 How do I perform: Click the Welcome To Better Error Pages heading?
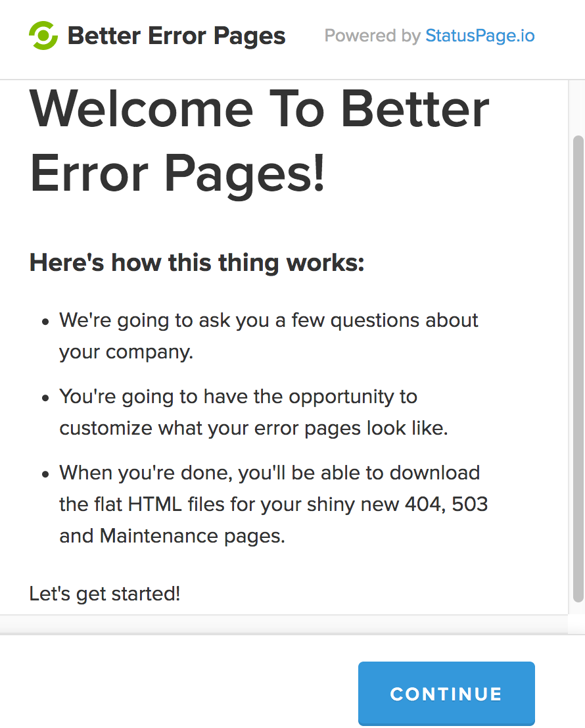point(260,141)
